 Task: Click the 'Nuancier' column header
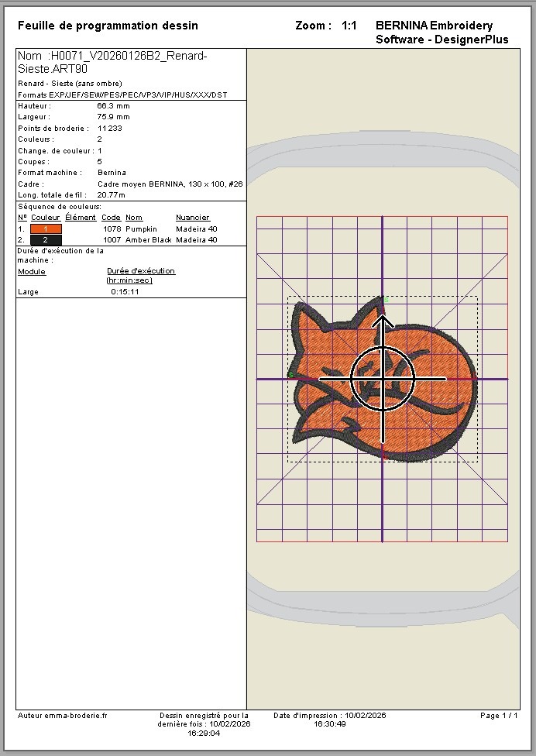[193, 218]
